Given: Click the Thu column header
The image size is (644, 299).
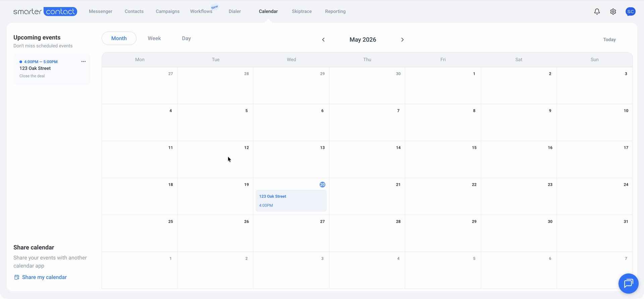Looking at the screenshot, I should tap(367, 59).
